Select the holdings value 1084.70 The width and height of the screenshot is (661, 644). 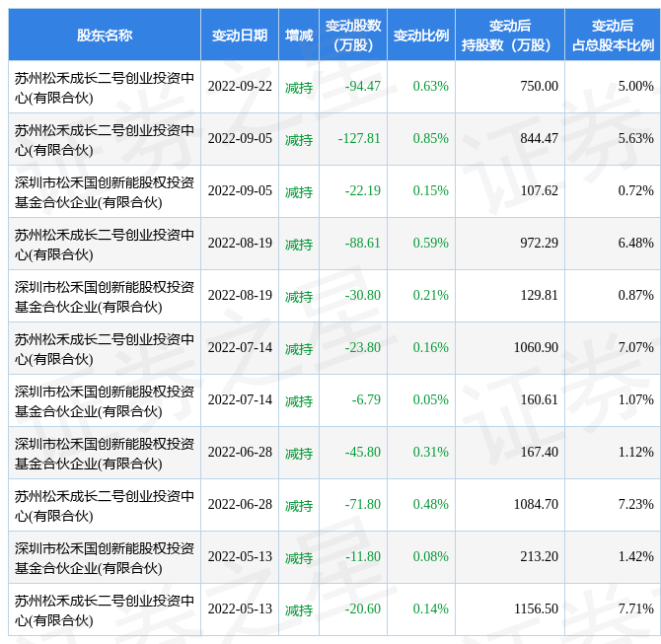coord(536,505)
